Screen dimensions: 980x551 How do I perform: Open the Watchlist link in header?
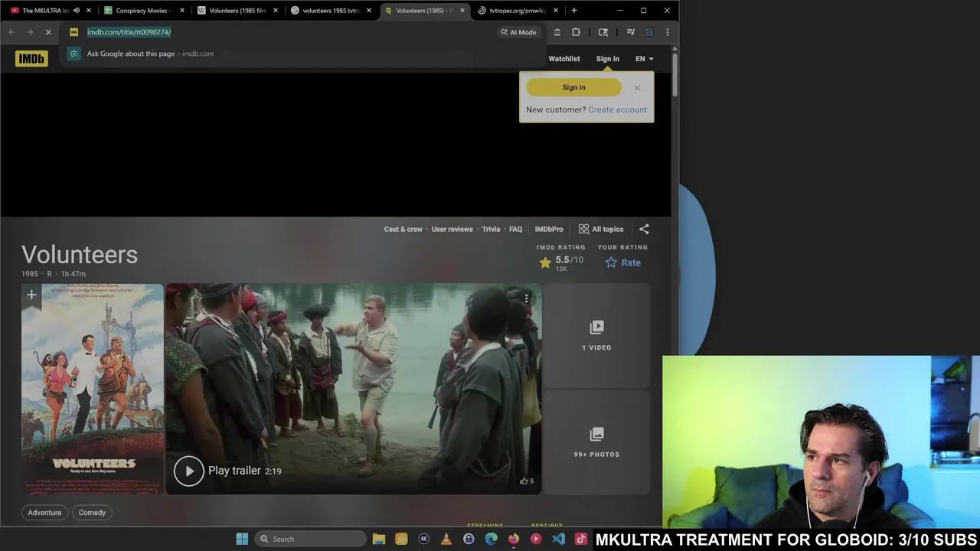coord(564,59)
